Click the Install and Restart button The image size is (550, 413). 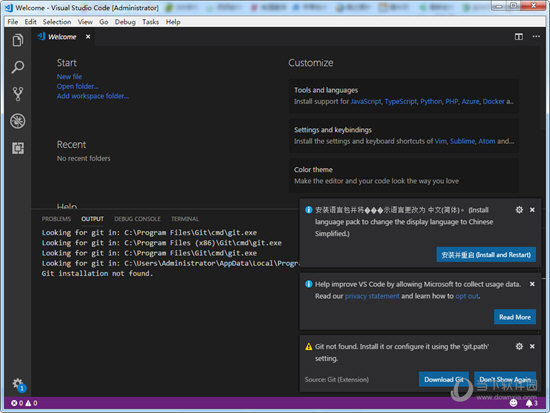tap(486, 255)
